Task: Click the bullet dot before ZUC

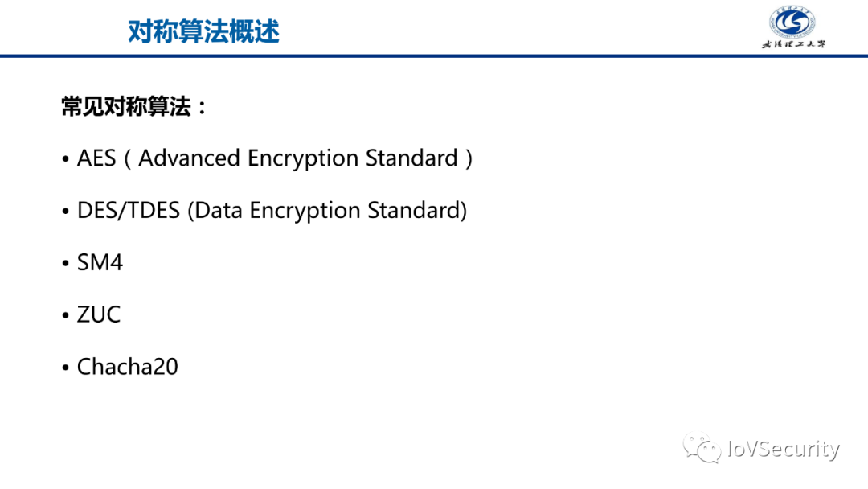Action: click(x=67, y=316)
